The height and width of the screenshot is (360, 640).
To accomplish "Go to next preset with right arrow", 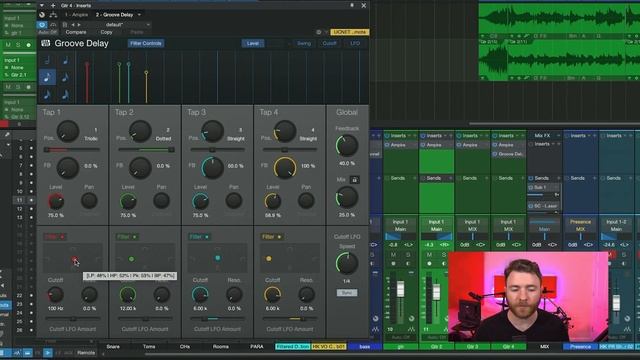I will pyautogui.click(x=79, y=25).
